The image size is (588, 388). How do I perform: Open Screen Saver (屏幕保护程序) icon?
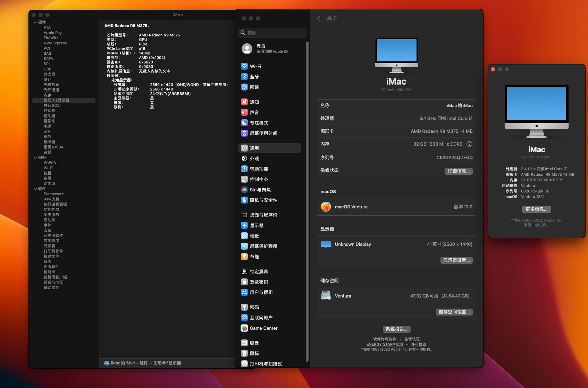(x=244, y=246)
